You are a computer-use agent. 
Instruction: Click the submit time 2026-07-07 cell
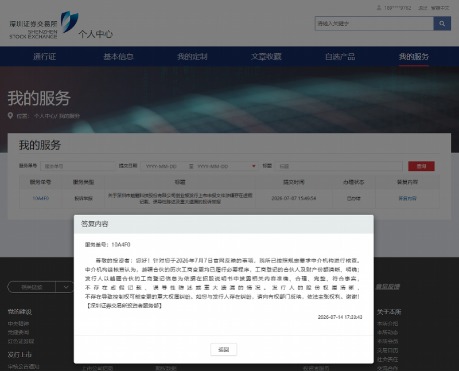[x=294, y=198]
